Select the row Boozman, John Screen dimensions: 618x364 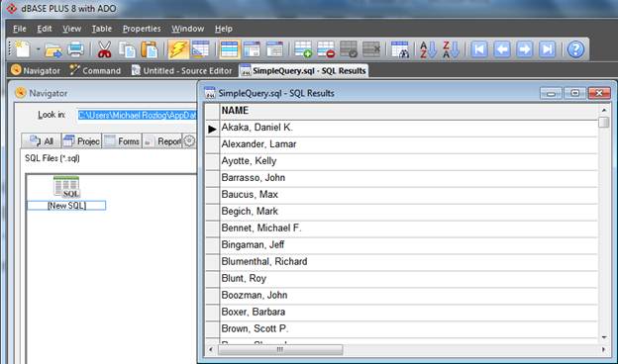(x=409, y=295)
